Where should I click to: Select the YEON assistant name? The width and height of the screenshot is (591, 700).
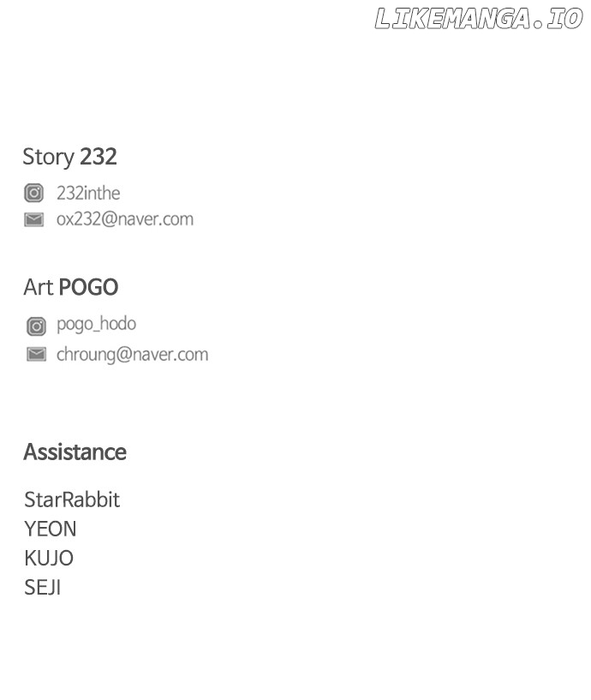pos(51,529)
